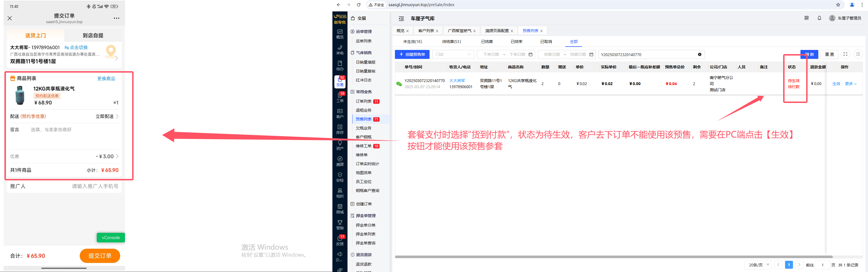Collapse the 气库销售 menu group
This screenshot has height=272, width=868.
coord(364,53)
